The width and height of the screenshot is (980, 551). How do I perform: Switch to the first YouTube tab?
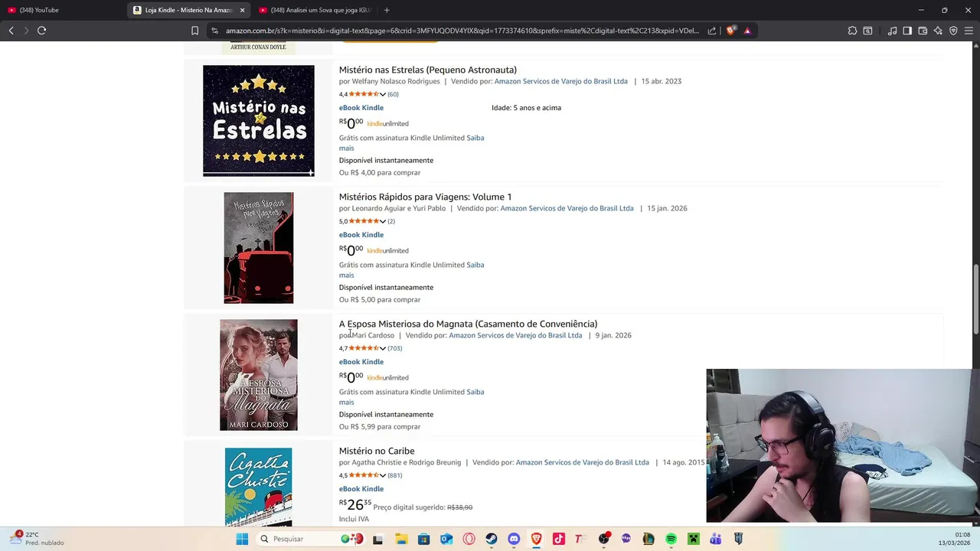tap(61, 10)
